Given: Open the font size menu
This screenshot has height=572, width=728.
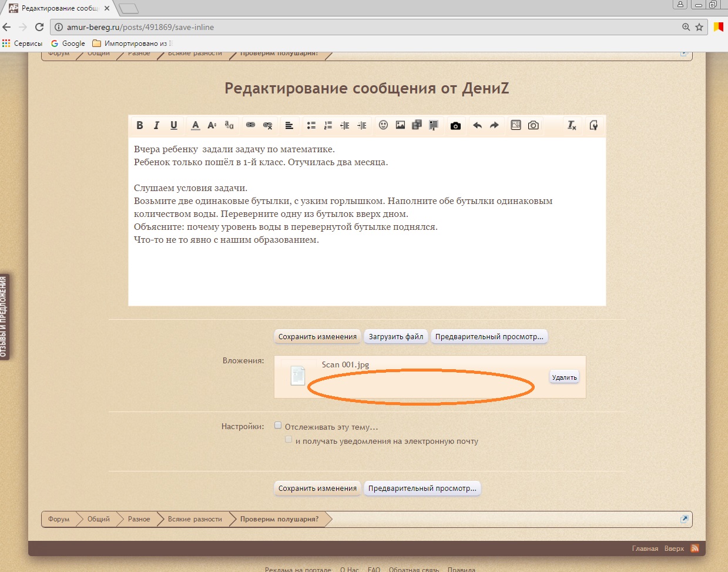Looking at the screenshot, I should [212, 125].
